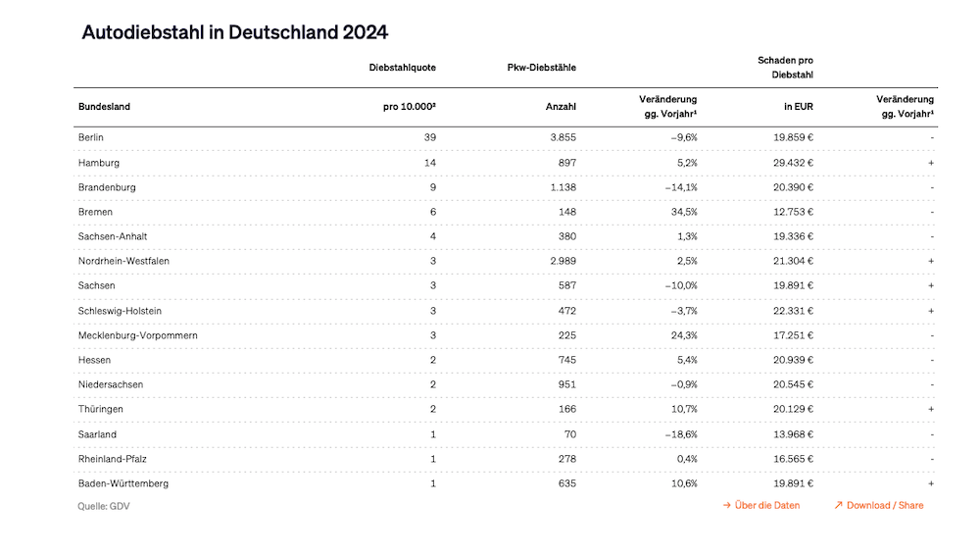
Task: Click the Nordrhein-Westfalen cell
Action: coord(126,261)
